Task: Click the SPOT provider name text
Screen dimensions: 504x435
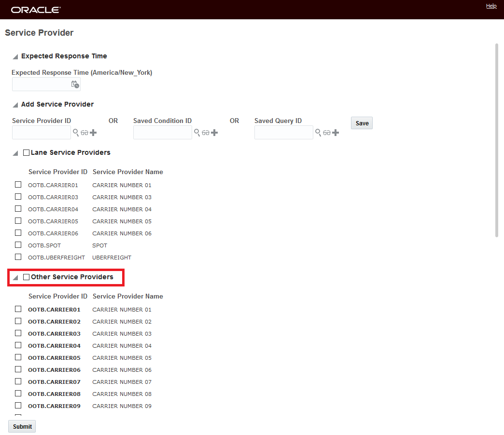Action: (99, 245)
